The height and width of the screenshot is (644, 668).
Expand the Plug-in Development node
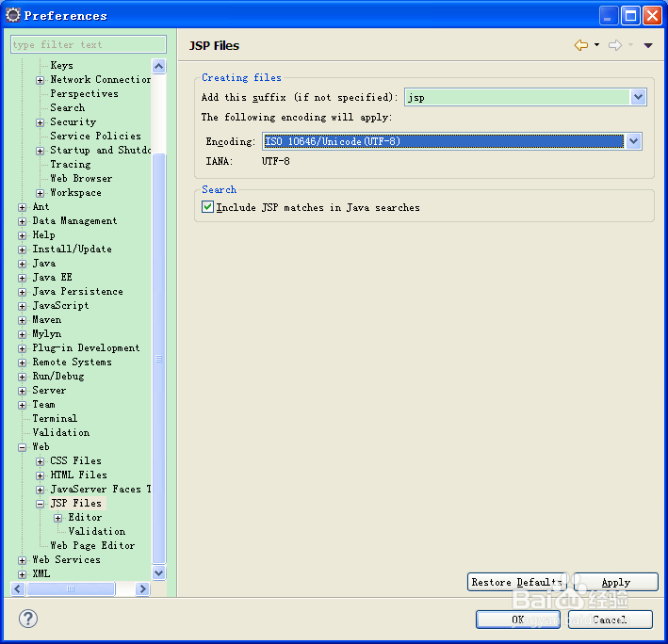23,348
